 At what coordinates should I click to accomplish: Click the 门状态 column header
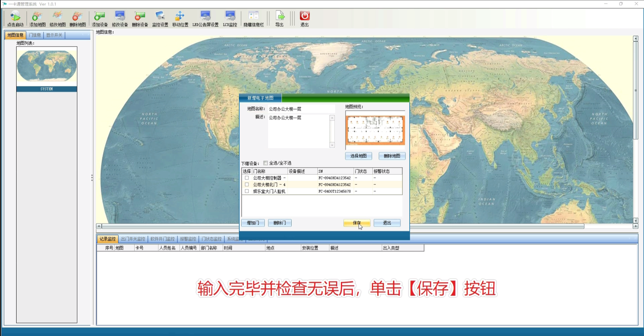tap(363, 171)
